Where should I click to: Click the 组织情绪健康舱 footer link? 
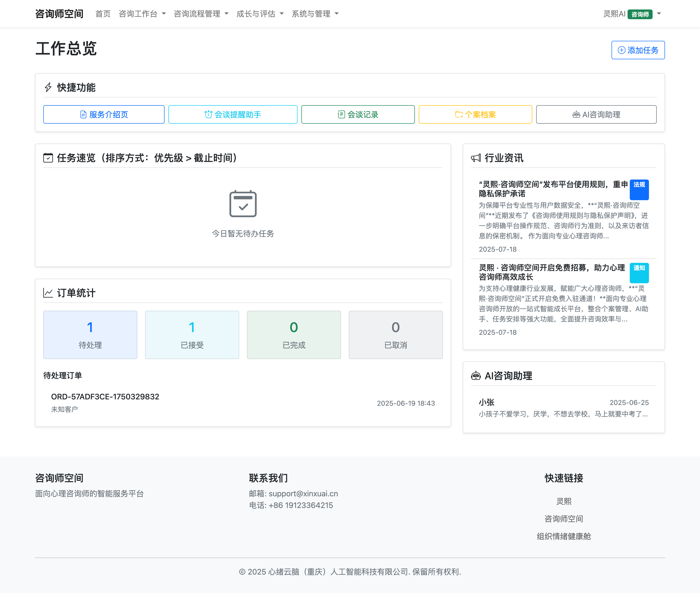click(x=563, y=536)
